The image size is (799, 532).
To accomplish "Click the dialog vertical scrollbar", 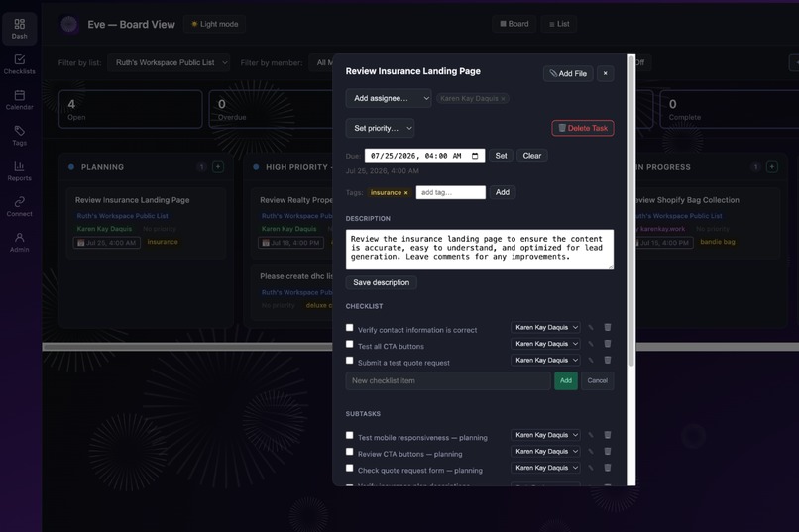I will 631,212.
